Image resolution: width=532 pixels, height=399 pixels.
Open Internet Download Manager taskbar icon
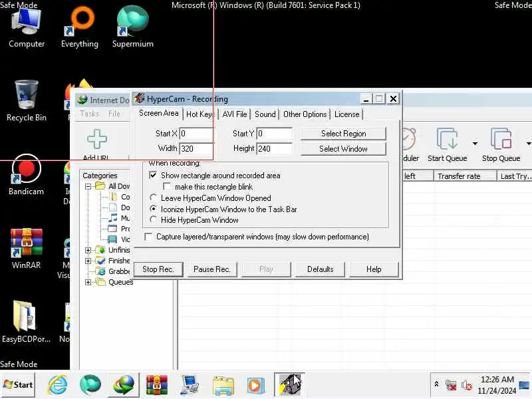(x=124, y=385)
